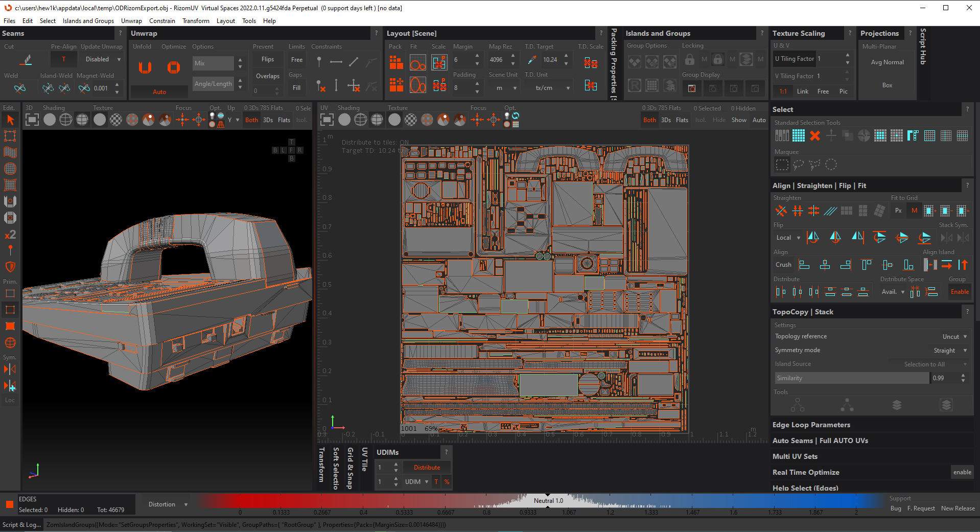Open the Unwrap menu

coord(131,21)
